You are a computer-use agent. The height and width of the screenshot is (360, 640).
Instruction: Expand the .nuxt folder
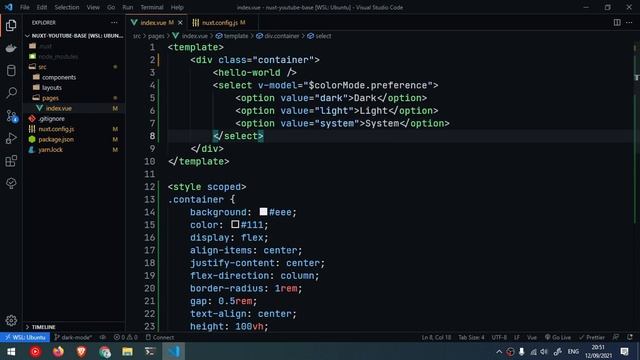tap(74, 46)
